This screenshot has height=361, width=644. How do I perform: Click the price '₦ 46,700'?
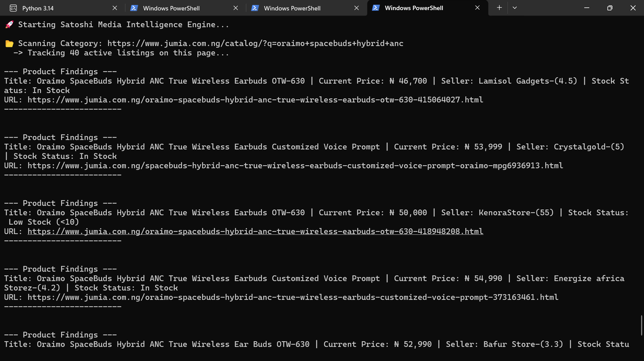point(408,81)
